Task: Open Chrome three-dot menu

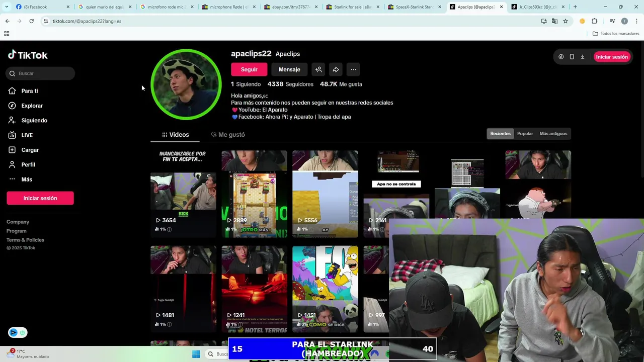Action: point(636,21)
